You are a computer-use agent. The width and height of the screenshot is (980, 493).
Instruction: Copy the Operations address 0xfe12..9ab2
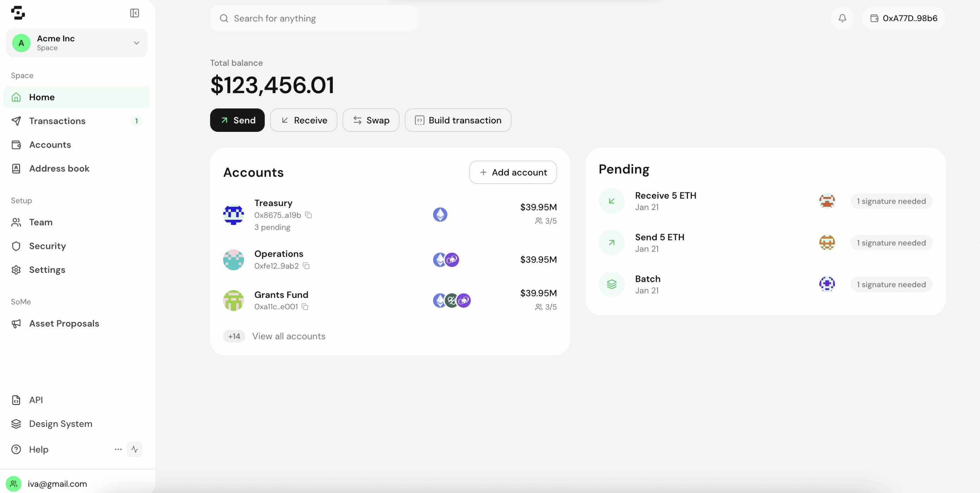coord(306,266)
